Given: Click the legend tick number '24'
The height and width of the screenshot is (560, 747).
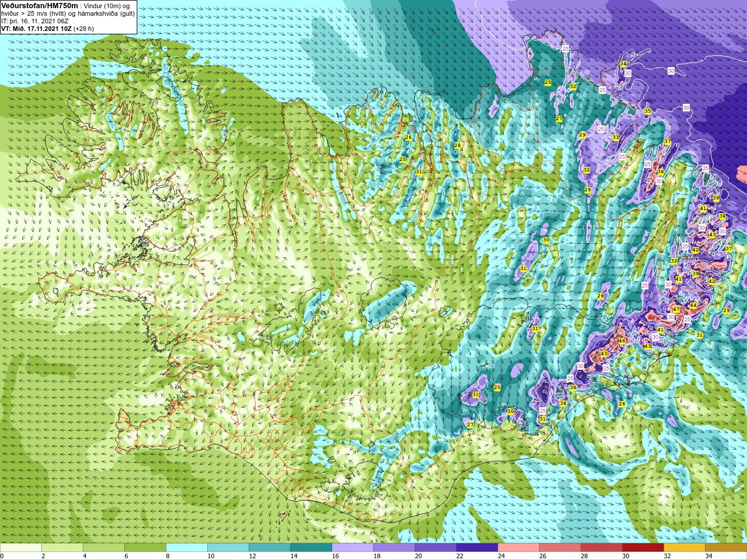Looking at the screenshot, I should pos(501,556).
